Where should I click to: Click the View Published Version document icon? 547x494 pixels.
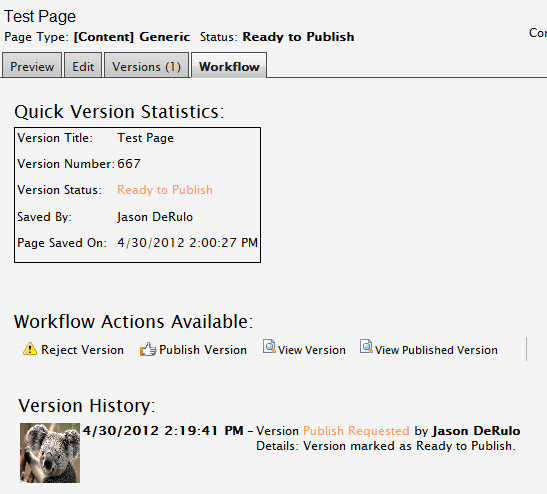pyautogui.click(x=366, y=346)
